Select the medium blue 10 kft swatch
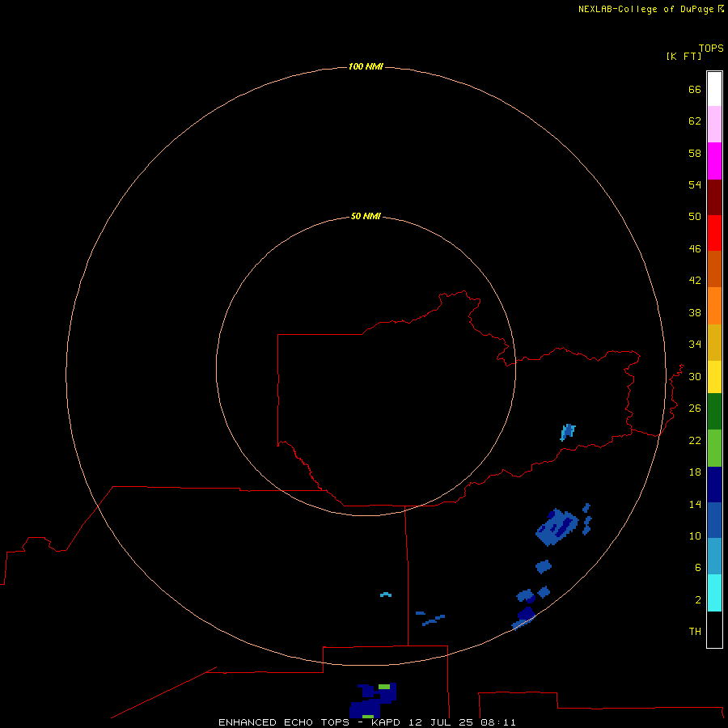The height and width of the screenshot is (728, 728). pos(714,520)
